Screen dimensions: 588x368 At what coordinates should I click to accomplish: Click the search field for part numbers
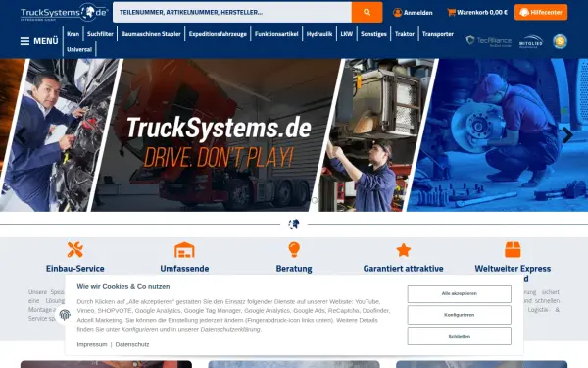[232, 12]
